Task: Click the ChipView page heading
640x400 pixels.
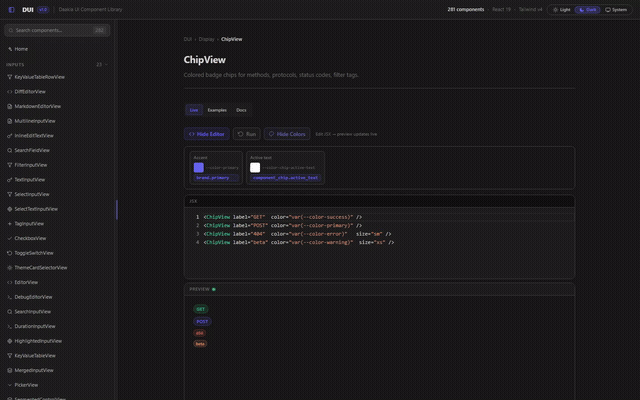Action: point(204,60)
